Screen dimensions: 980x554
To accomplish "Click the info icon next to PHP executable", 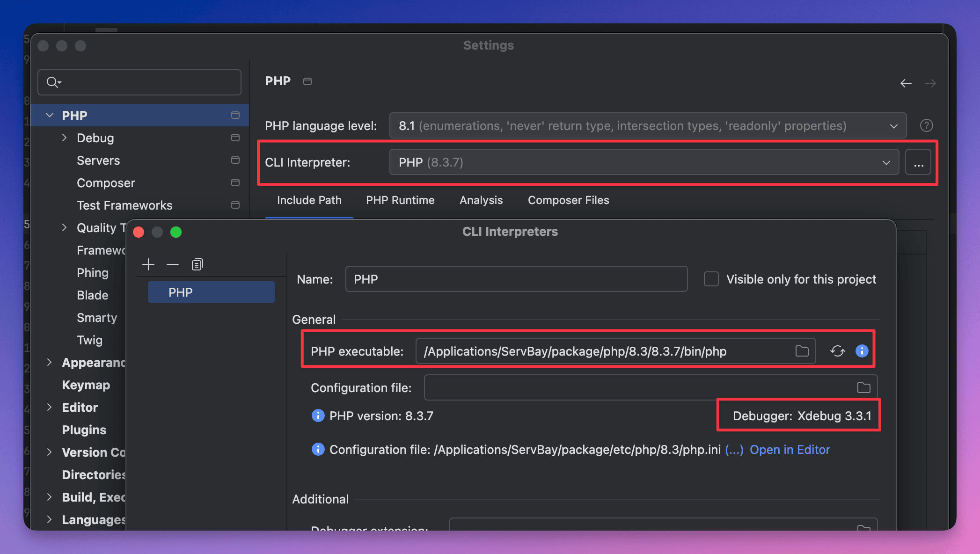I will 862,351.
